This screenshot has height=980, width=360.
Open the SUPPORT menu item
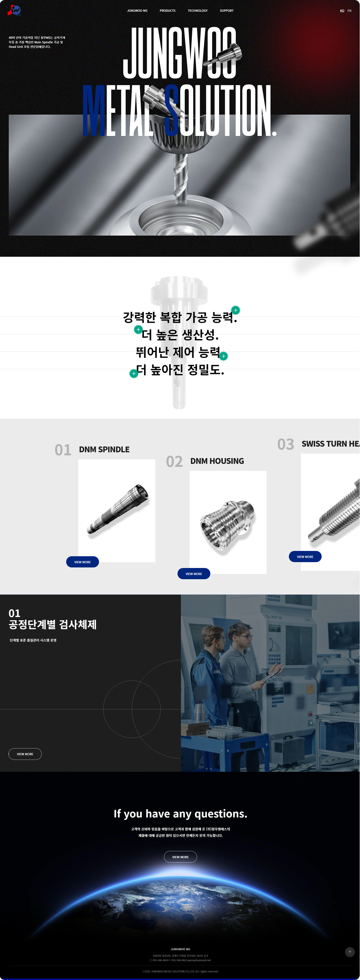pyautogui.click(x=227, y=11)
